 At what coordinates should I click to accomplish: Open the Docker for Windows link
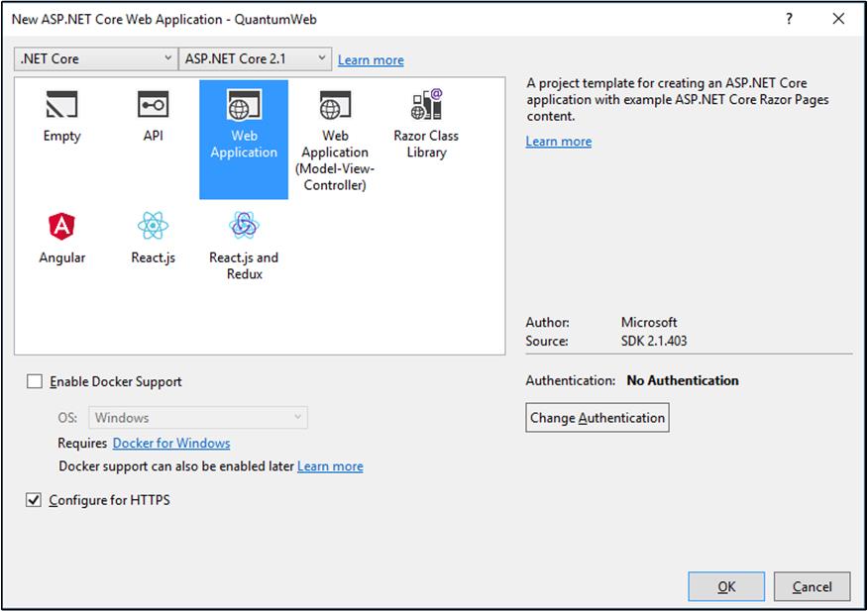click(x=171, y=444)
